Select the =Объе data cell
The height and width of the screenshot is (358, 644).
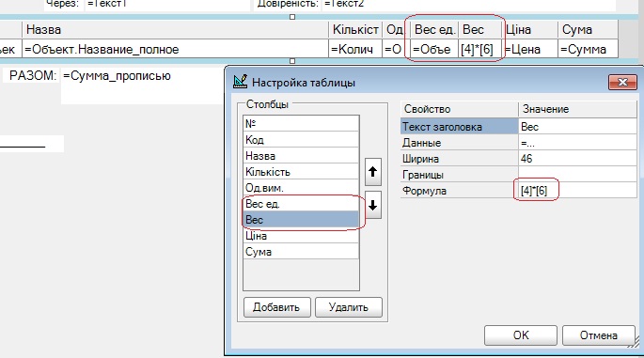coord(434,49)
